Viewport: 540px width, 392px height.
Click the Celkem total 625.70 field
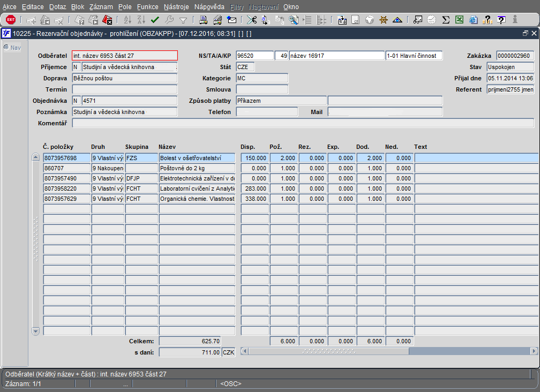(190, 342)
